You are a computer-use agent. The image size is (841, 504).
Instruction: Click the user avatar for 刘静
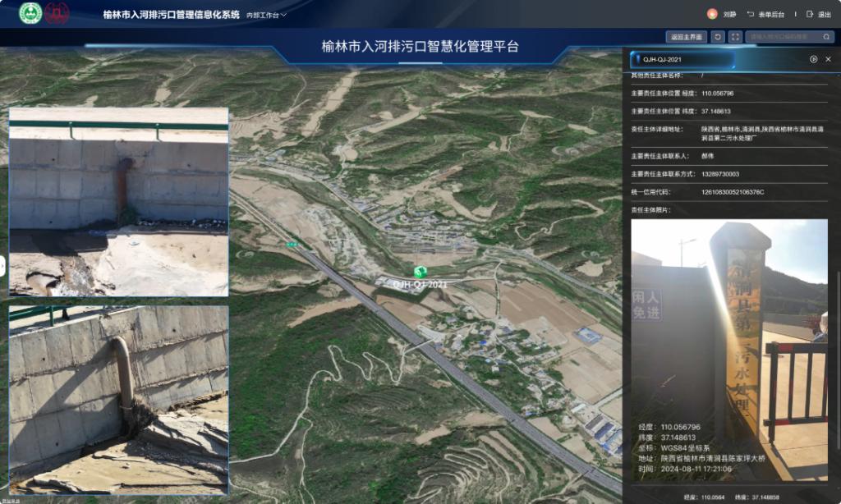point(712,14)
